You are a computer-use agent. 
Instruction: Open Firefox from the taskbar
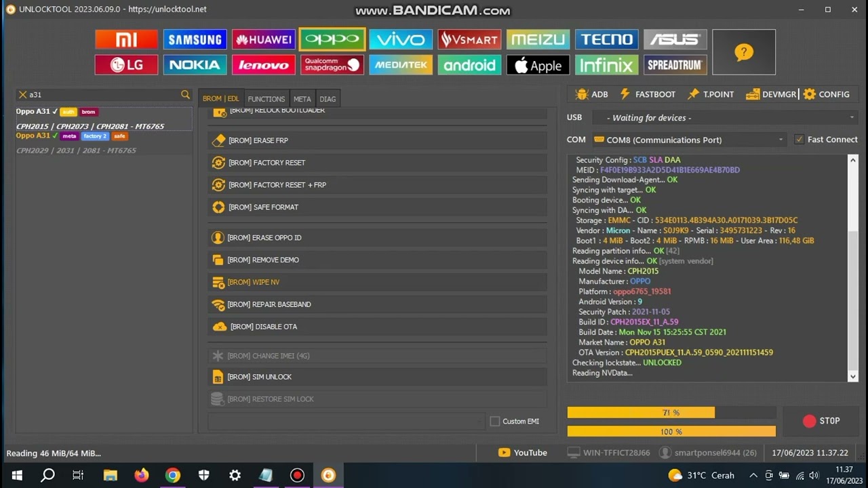click(x=141, y=475)
